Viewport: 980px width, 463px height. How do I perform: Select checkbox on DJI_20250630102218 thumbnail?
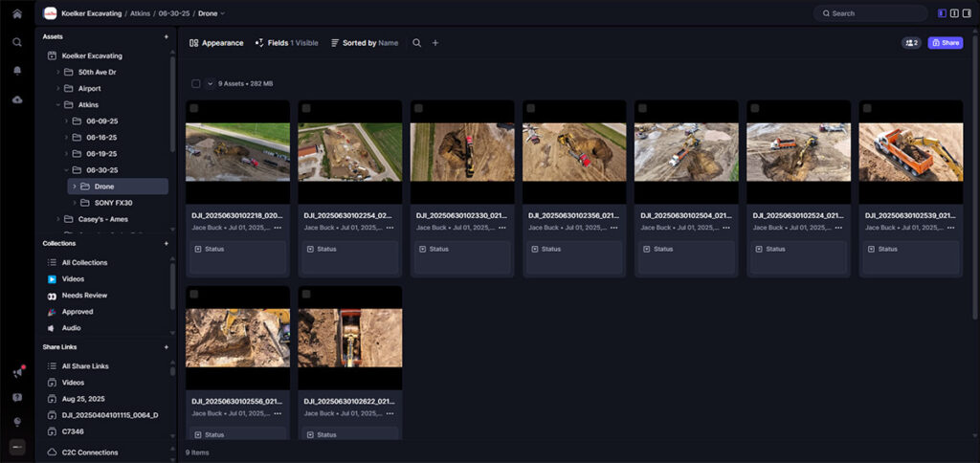pos(194,109)
